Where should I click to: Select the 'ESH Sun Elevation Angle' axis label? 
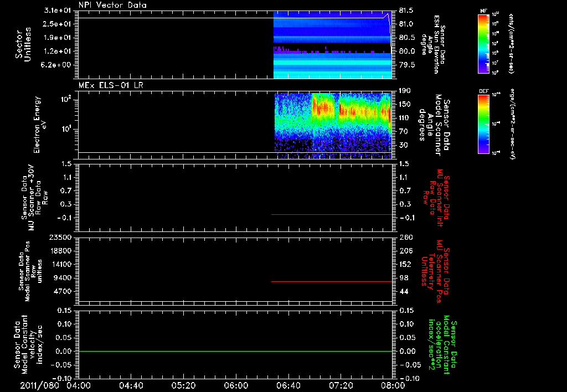click(434, 44)
